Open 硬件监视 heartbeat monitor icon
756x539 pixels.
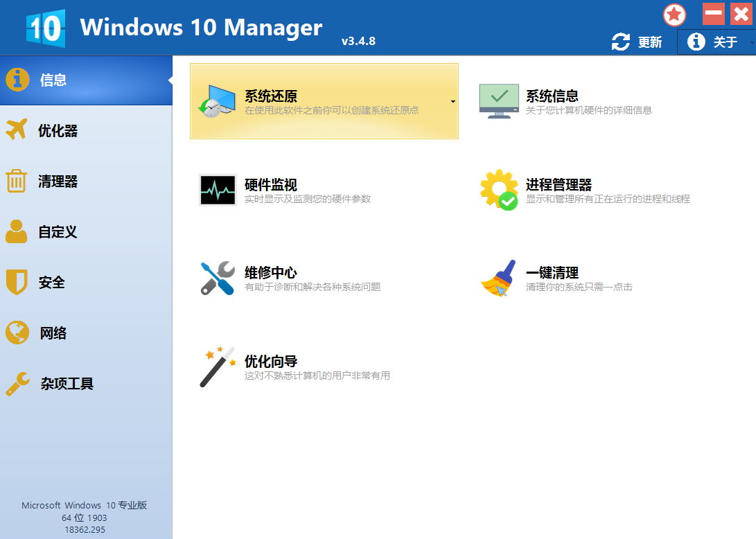[x=218, y=190]
